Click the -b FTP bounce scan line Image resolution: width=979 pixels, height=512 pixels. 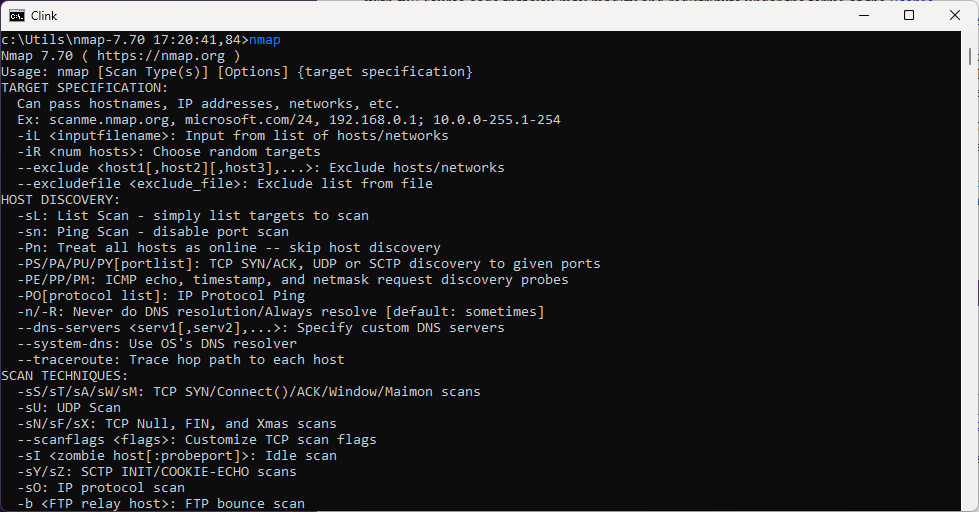(160, 504)
